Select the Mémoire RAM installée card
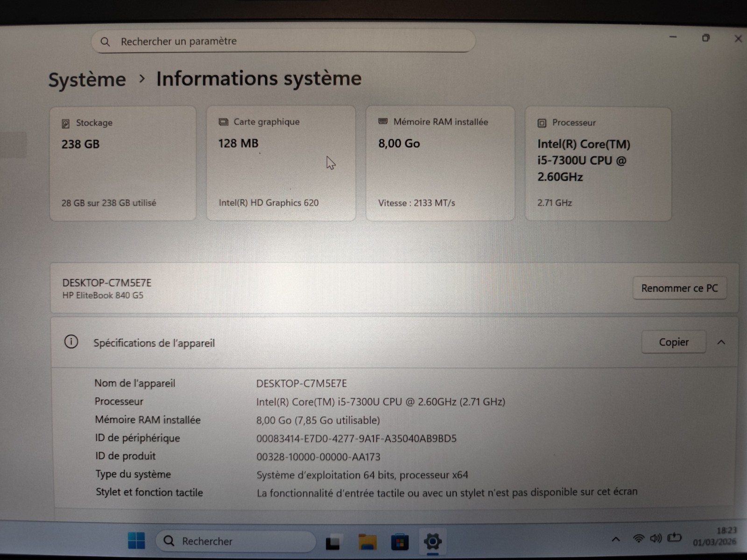The width and height of the screenshot is (747, 560). click(x=440, y=163)
